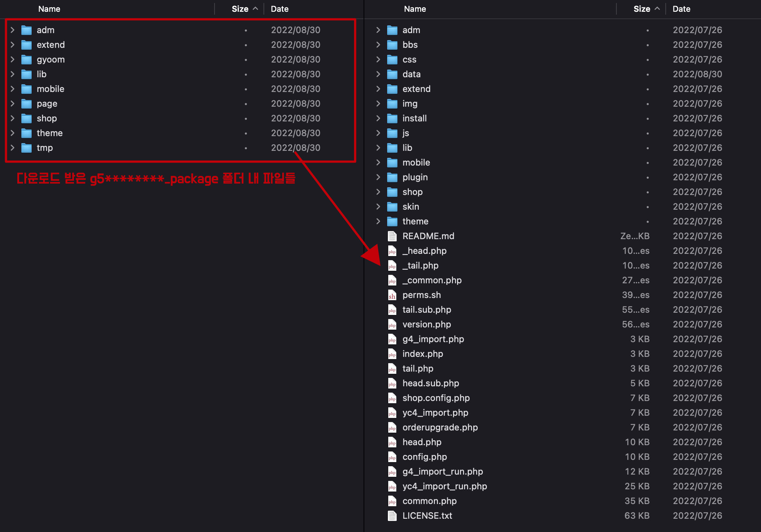Viewport: 761px width, 532px height.
Task: Sort left pane by Size column
Action: point(240,9)
